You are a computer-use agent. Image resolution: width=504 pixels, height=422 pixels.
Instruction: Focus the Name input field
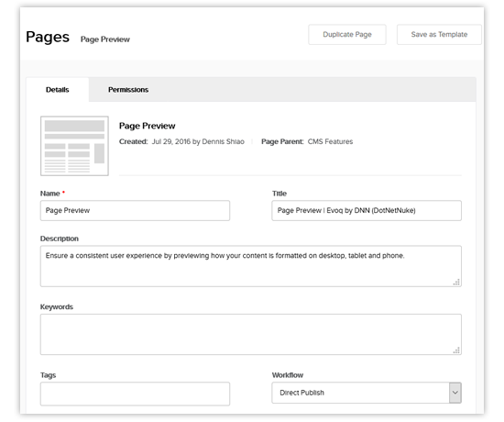tap(135, 210)
